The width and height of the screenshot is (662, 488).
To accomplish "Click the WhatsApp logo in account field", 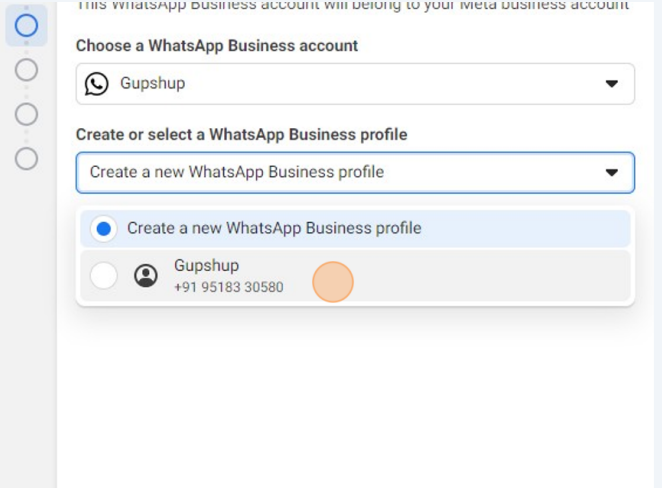I will (96, 84).
